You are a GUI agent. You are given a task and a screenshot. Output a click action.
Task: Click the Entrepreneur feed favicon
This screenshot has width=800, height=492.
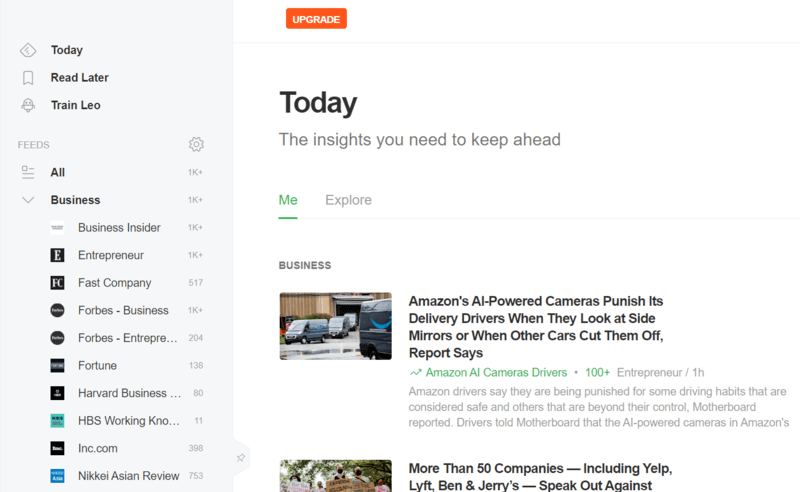58,255
